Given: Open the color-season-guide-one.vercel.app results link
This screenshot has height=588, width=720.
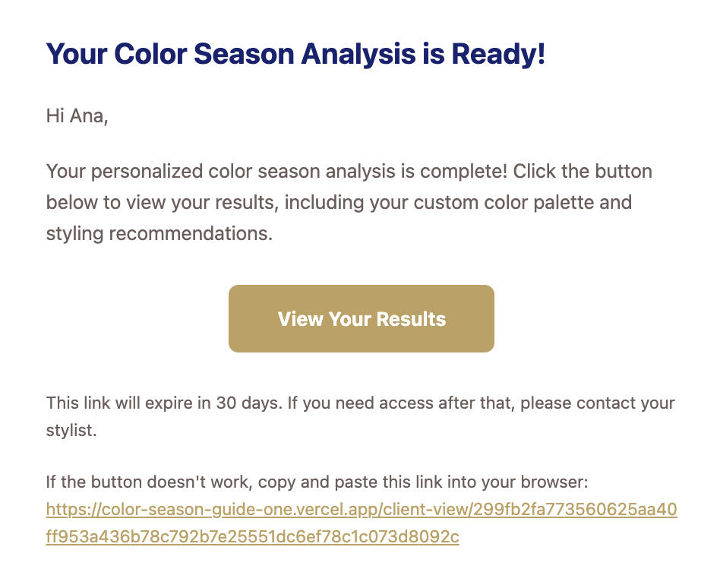Looking at the screenshot, I should point(362,509).
